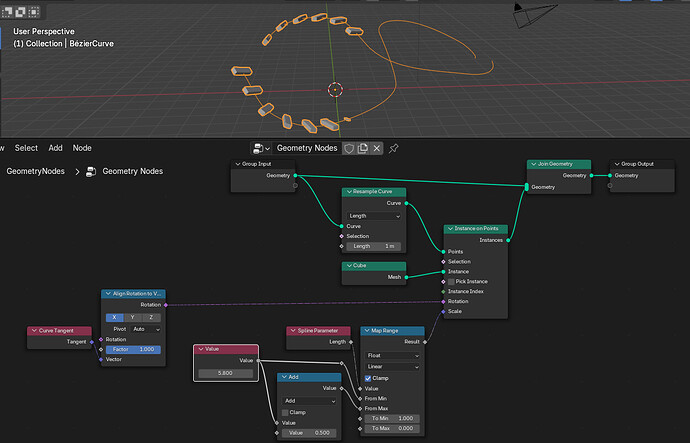Image resolution: width=690 pixels, height=443 pixels.
Task: Click Instance on Points' Rotation input socket
Action: (x=443, y=302)
